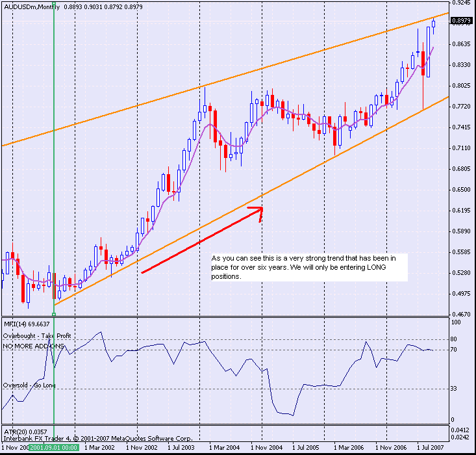Viewport: 476px width, 455px height.
Task: Click the '1 Nov 2002' date label
Action: pyautogui.click(x=142, y=447)
